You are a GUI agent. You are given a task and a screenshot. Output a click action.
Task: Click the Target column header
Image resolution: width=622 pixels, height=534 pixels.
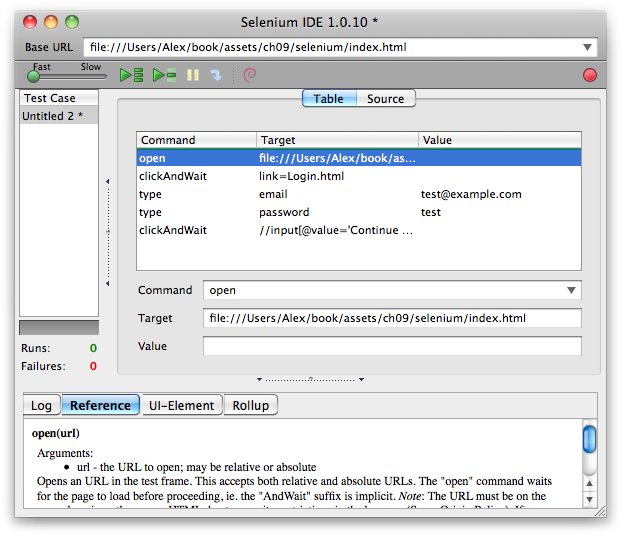point(337,140)
